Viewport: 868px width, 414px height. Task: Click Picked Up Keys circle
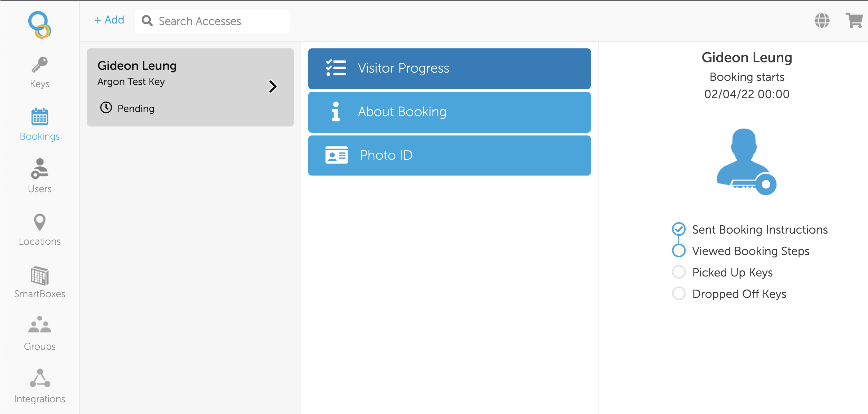(x=679, y=272)
